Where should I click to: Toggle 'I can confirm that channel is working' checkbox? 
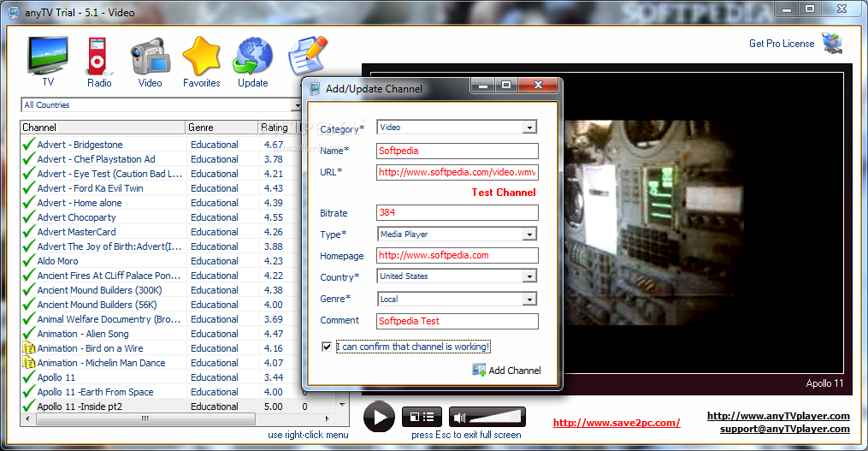(x=327, y=347)
